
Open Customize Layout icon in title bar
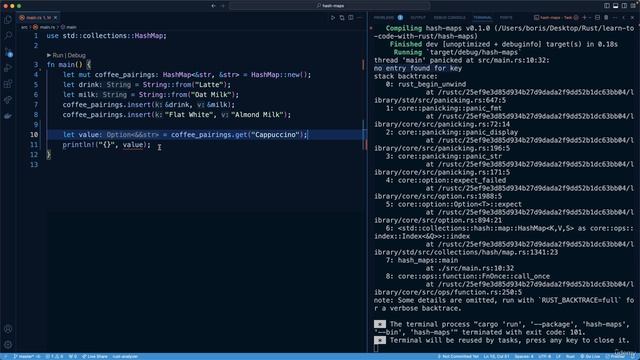coord(633,6)
